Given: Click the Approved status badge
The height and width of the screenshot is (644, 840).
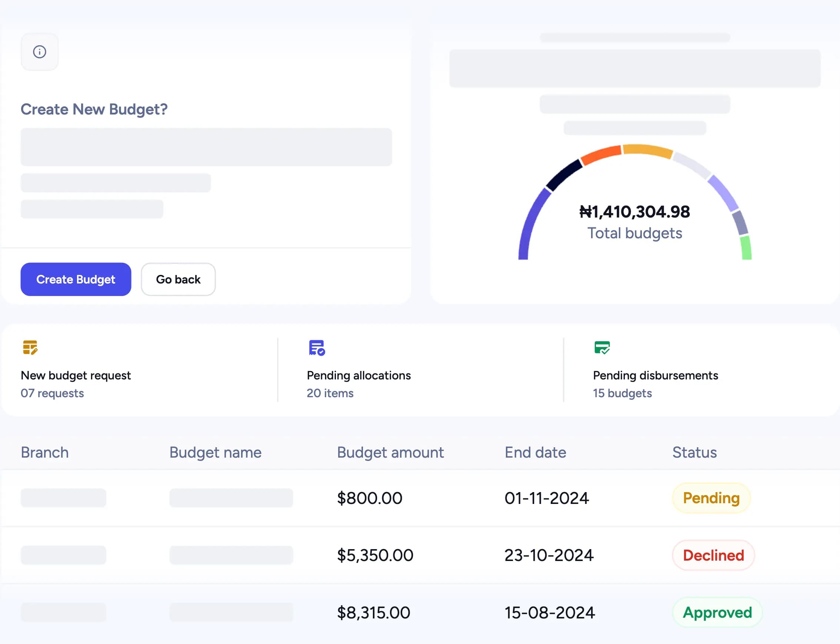Looking at the screenshot, I should (717, 613).
